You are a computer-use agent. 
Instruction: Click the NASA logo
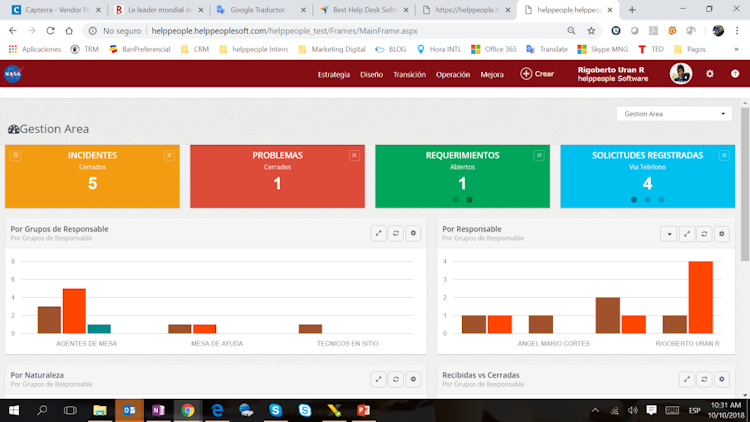tap(13, 74)
